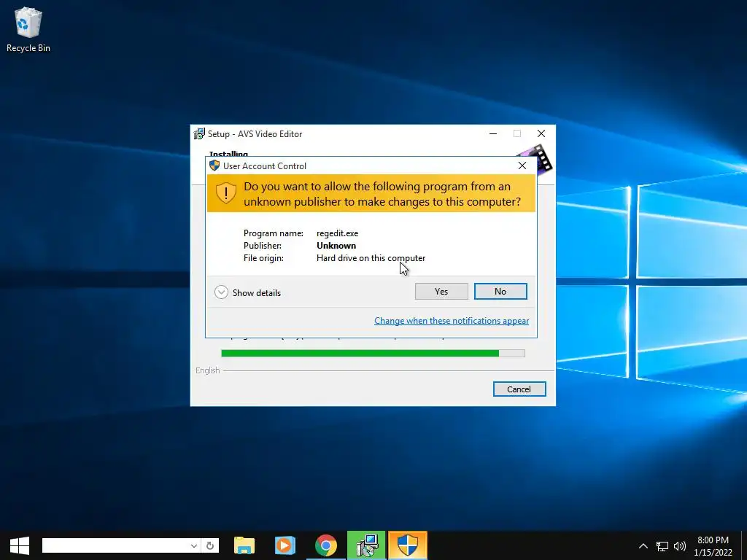Click the setup installer icon in title bar
747x560 pixels.
click(199, 134)
